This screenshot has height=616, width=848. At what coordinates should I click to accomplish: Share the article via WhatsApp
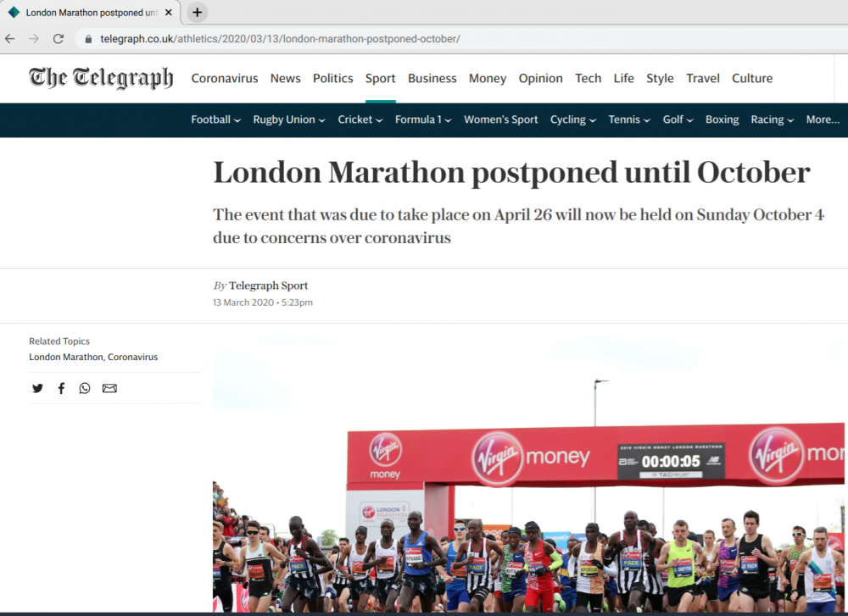[85, 388]
